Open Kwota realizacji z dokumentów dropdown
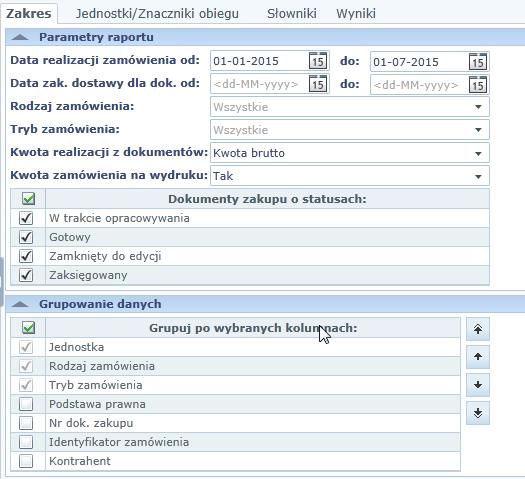 350,153
